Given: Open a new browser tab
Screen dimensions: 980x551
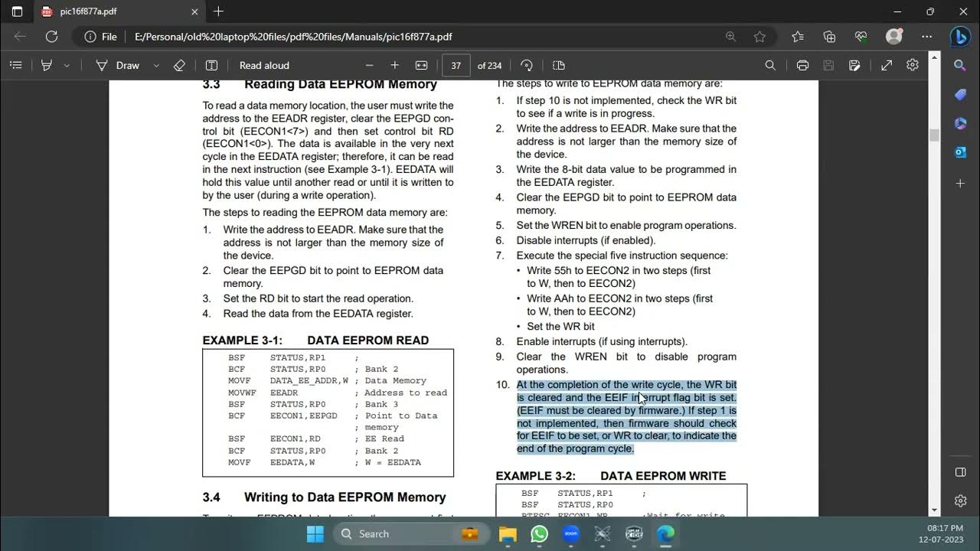Looking at the screenshot, I should click(x=219, y=11).
